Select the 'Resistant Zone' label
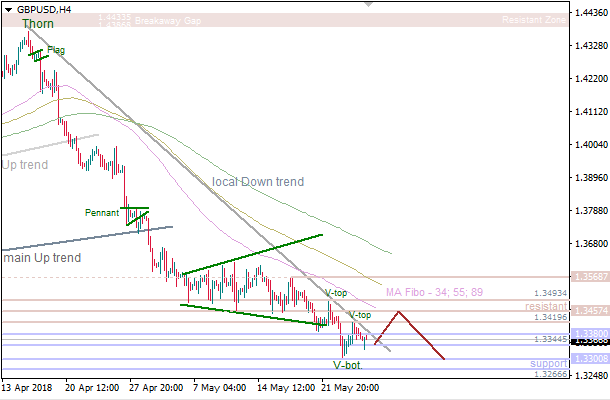The height and width of the screenshot is (400, 610). click(535, 20)
